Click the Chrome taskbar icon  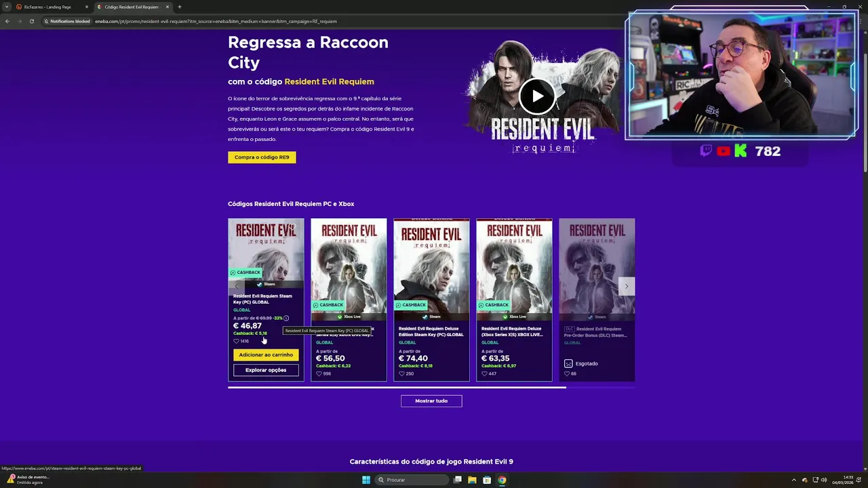502,480
